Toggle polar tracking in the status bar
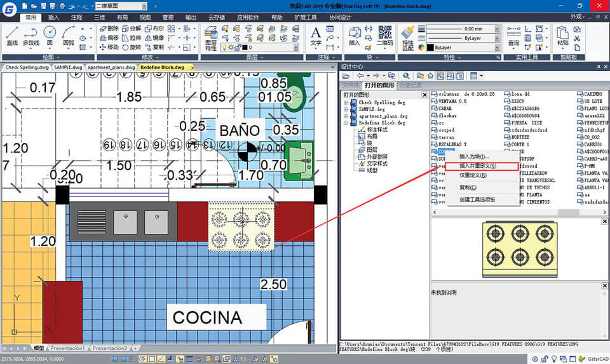This screenshot has width=610, height=364. pos(142,359)
